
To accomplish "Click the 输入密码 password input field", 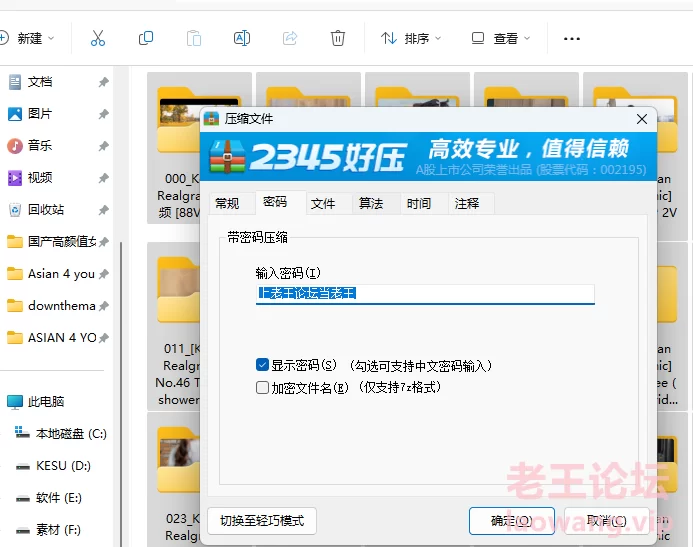I will pos(425,294).
